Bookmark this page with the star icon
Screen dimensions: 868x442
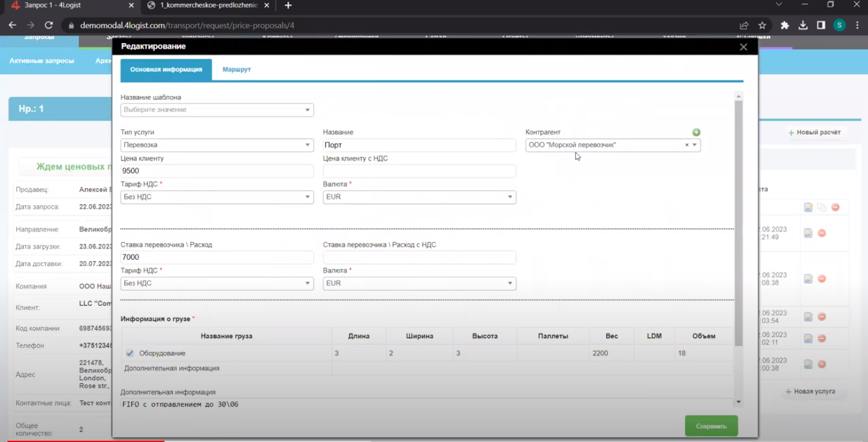(762, 26)
